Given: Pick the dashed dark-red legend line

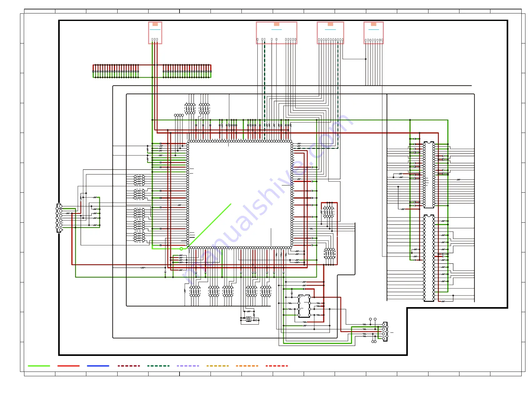Looking at the screenshot, I should click(129, 366).
